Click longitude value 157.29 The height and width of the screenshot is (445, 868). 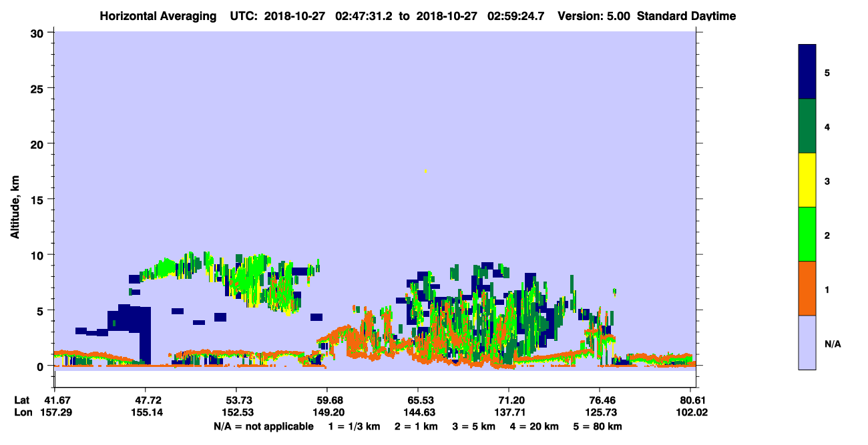55,412
